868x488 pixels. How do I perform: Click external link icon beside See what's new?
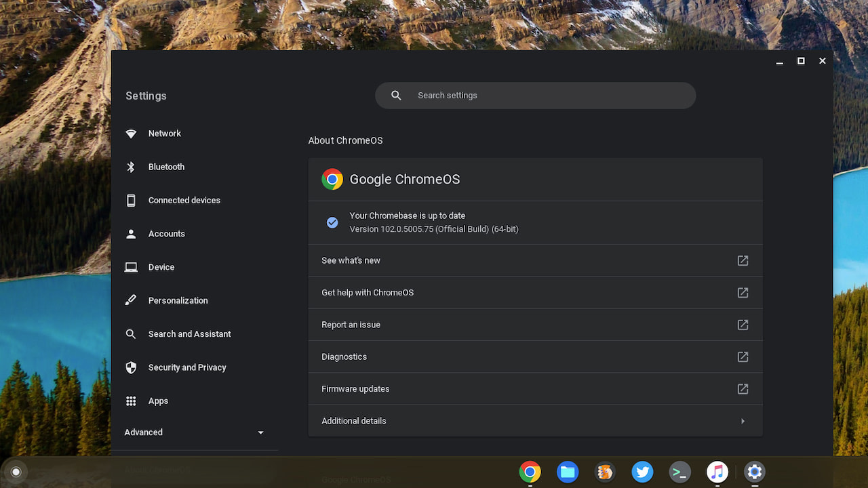(x=743, y=260)
